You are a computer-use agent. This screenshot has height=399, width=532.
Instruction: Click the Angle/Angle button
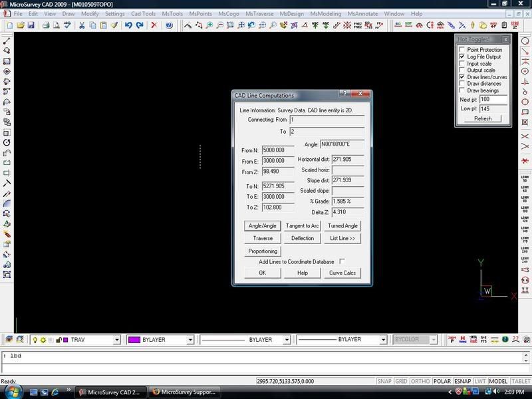(x=263, y=225)
